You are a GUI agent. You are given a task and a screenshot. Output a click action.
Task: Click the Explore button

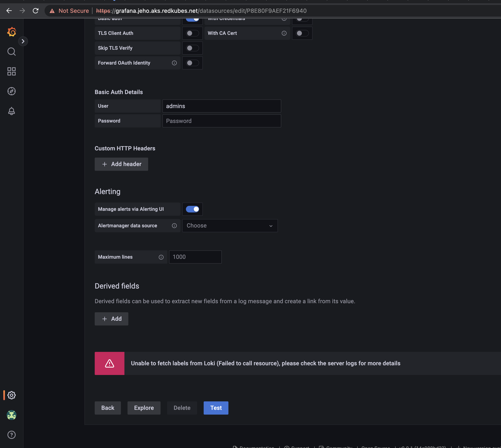click(144, 408)
